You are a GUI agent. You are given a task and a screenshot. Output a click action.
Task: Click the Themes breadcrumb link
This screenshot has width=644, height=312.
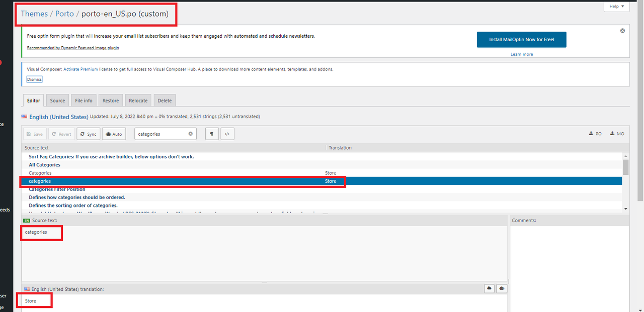coord(34,14)
